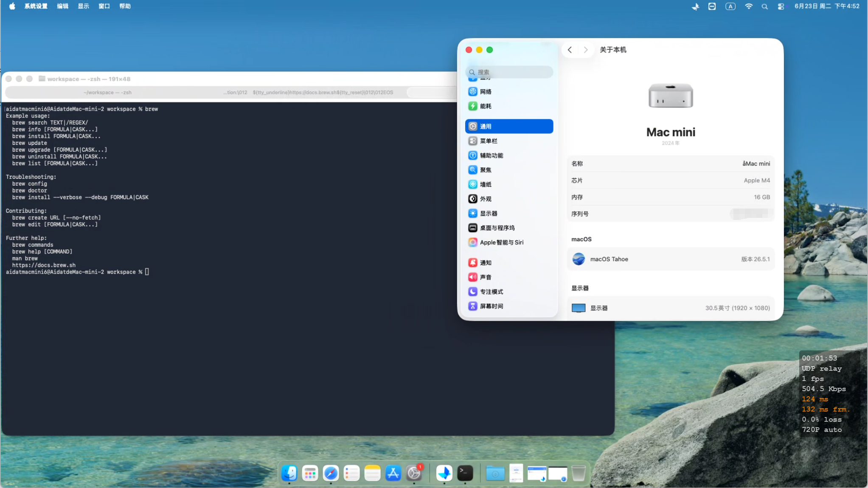Click the 版本 26.5.1 text
Screen dimensions: 868x488
[756, 259]
